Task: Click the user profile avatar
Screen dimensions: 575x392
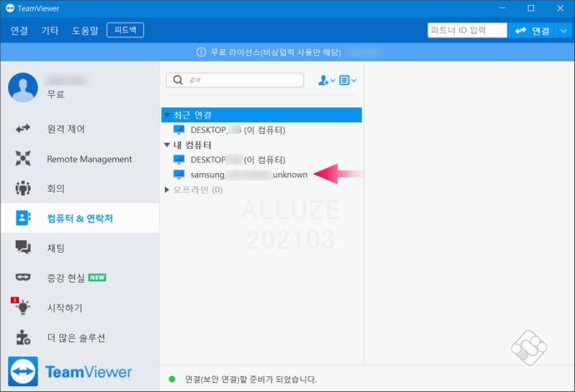Action: [23, 87]
